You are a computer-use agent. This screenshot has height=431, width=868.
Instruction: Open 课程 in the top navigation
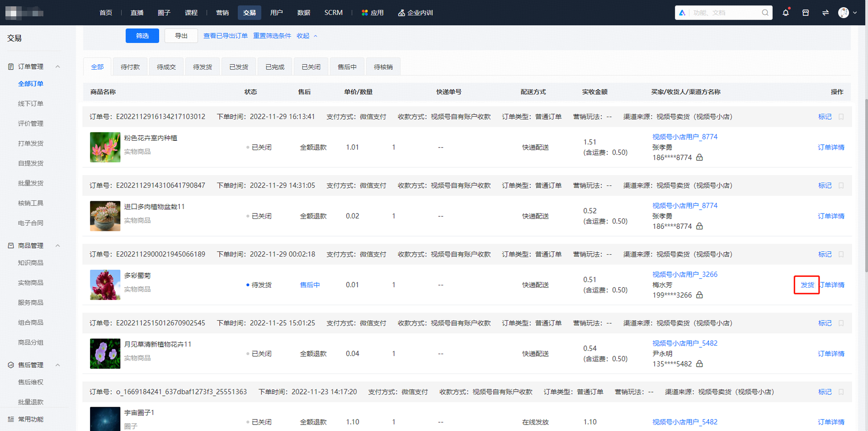point(191,13)
